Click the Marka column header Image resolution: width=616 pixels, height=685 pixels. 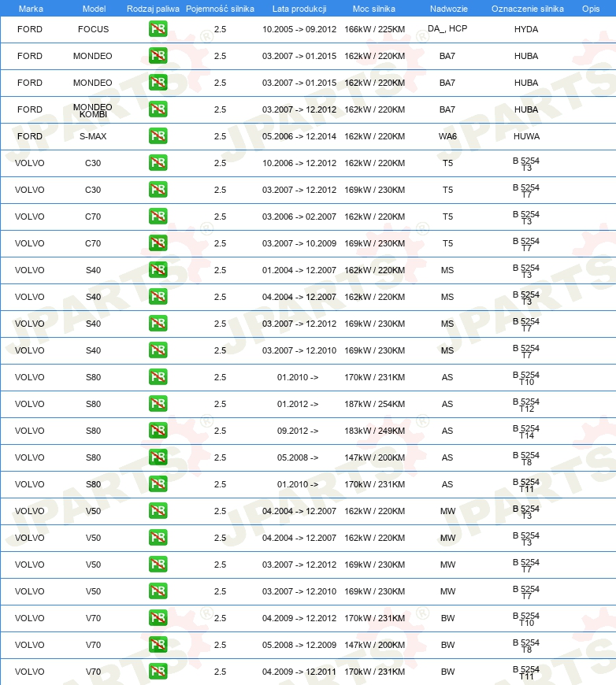tap(31, 9)
